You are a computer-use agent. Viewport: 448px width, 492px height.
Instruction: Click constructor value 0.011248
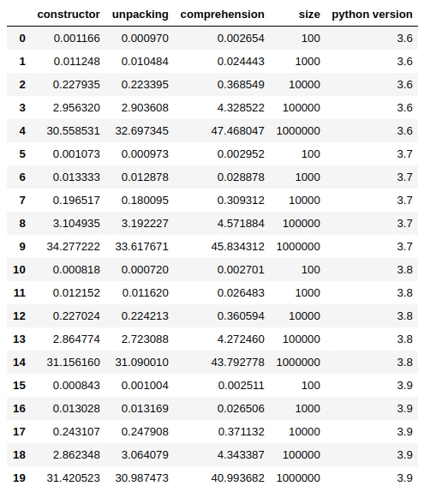point(77,62)
